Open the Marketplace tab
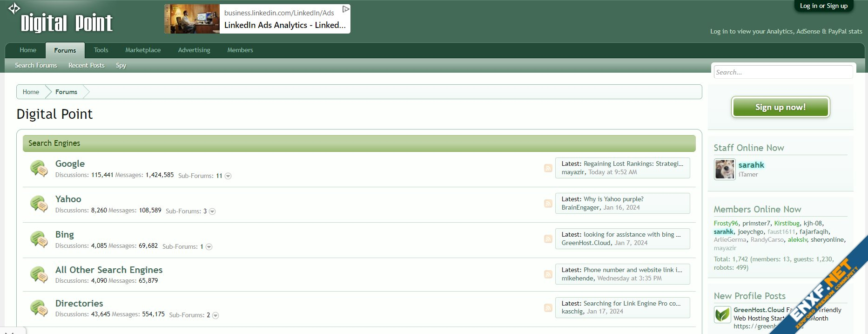The height and width of the screenshot is (334, 868). click(143, 50)
